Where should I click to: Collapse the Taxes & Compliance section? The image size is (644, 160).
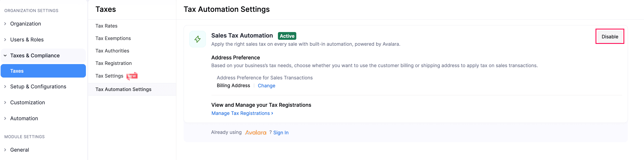pyautogui.click(x=5, y=56)
